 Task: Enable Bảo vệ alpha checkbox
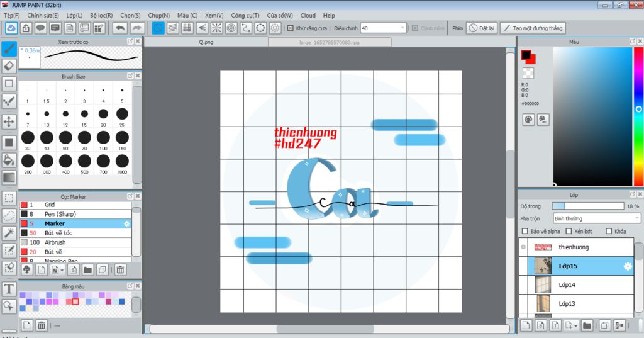tap(525, 231)
